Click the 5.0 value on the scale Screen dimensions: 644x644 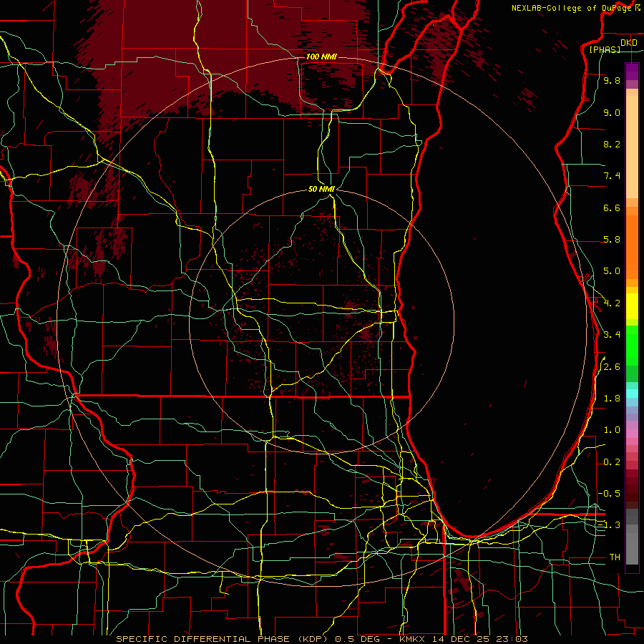tap(612, 271)
